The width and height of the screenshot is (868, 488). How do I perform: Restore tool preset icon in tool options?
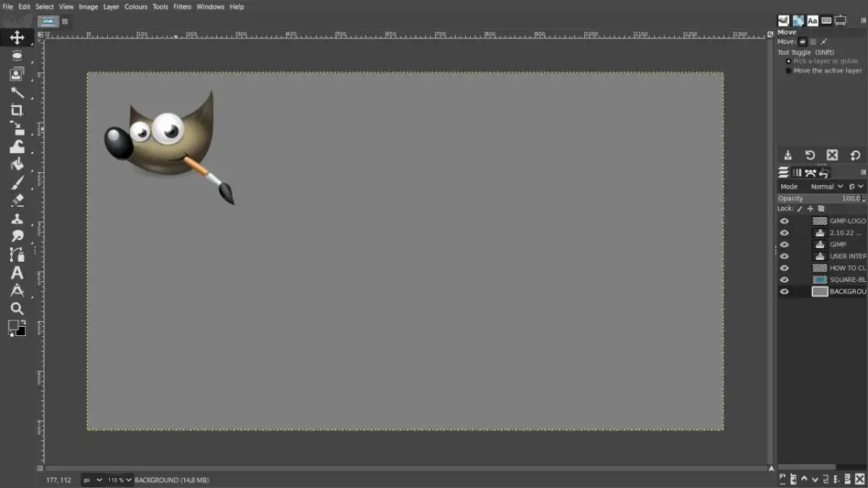coord(810,155)
